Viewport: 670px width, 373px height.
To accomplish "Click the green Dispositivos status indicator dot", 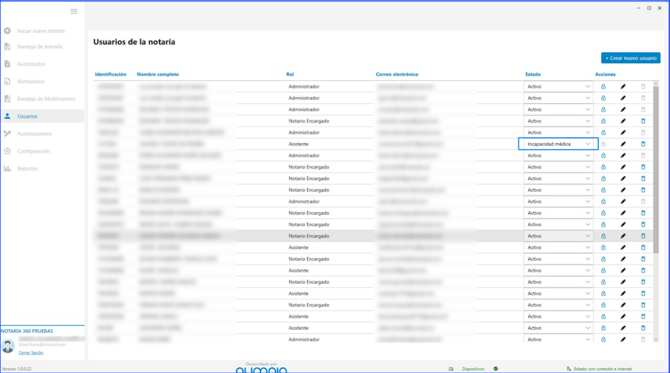I will [496, 369].
